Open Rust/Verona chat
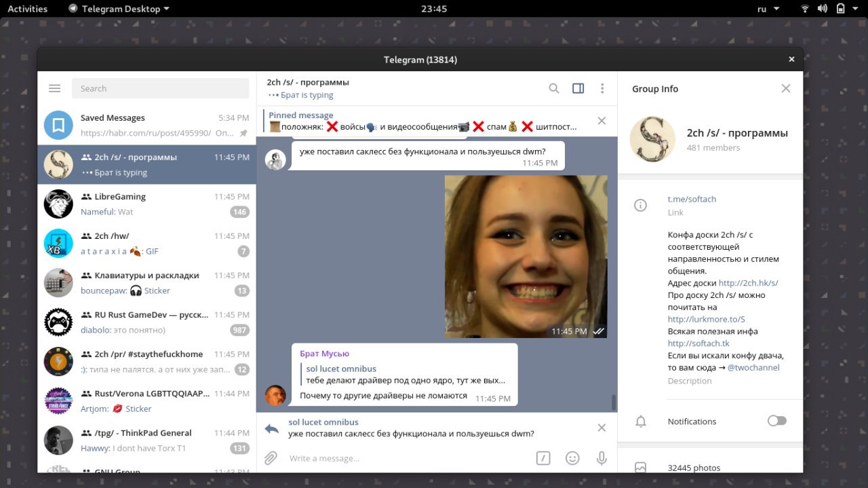The image size is (868, 488). [x=147, y=401]
